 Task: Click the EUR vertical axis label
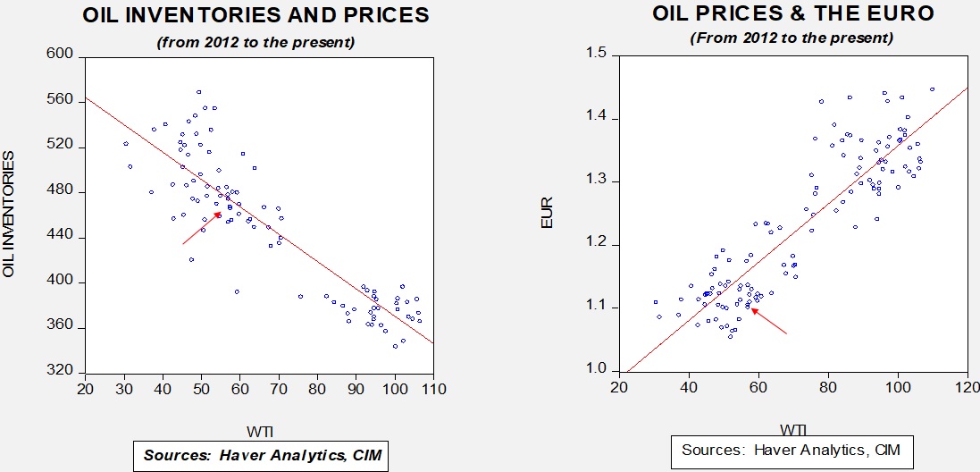click(548, 214)
